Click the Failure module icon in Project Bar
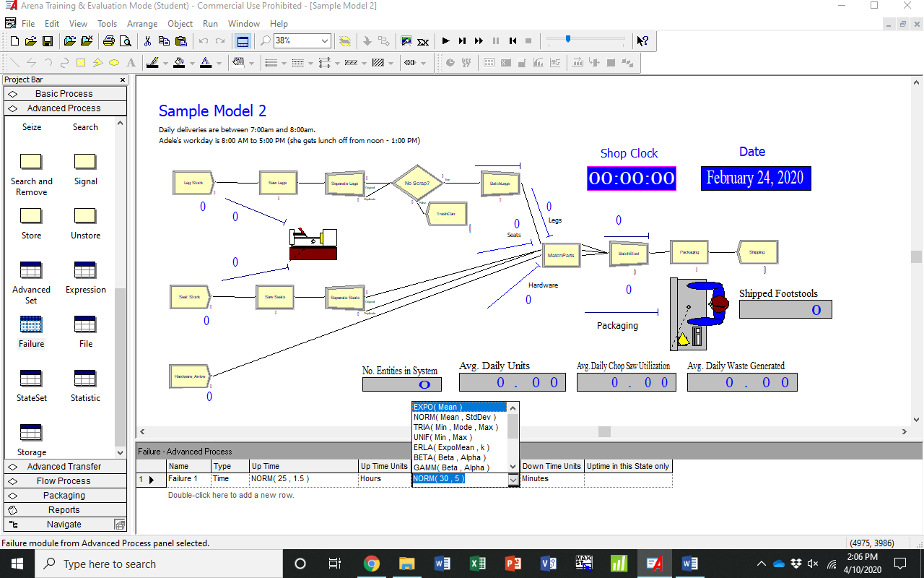The height and width of the screenshot is (578, 924). click(x=31, y=324)
